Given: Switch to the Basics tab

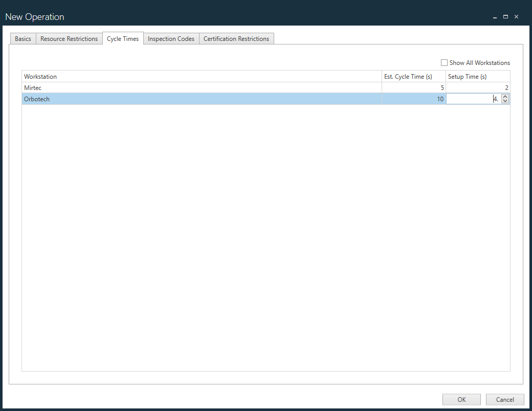Looking at the screenshot, I should pos(23,39).
